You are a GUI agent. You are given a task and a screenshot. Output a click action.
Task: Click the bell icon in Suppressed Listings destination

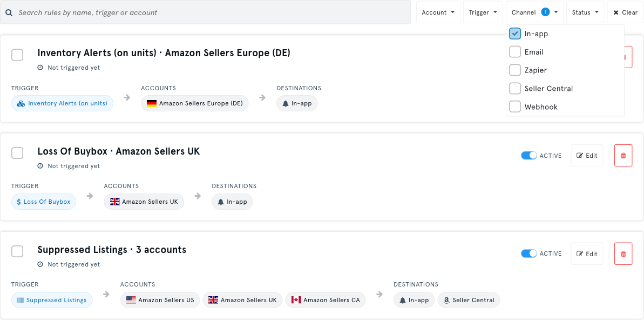pyautogui.click(x=403, y=300)
